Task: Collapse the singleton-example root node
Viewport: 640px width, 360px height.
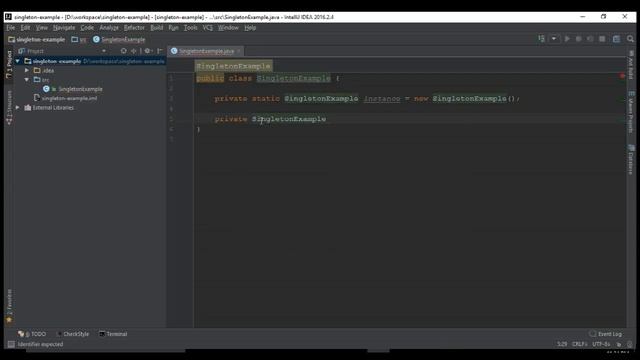Action: pos(18,61)
